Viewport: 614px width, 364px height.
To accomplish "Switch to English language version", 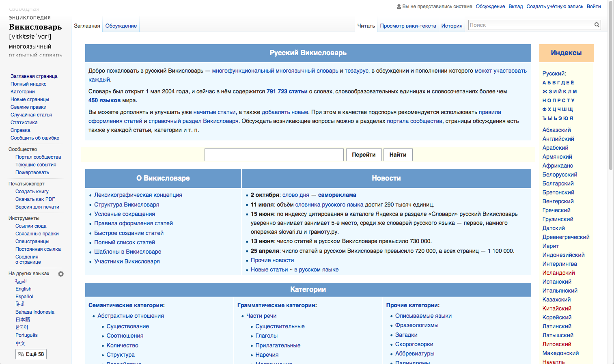I will point(24,289).
